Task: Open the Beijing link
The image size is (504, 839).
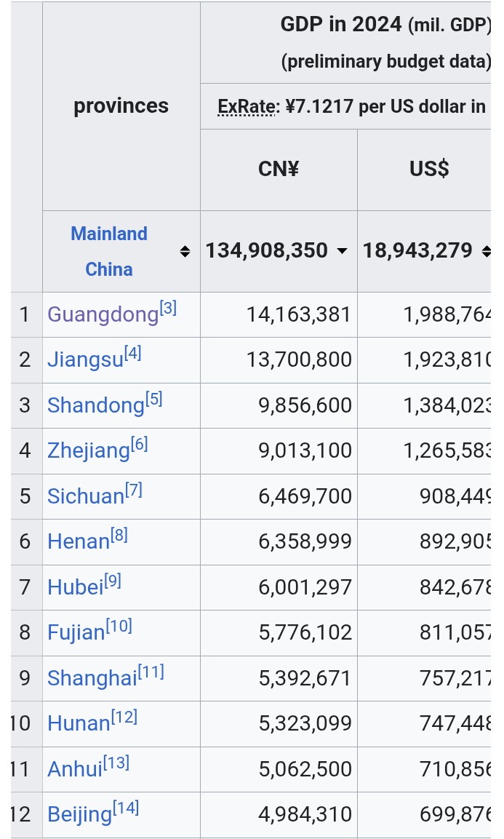Action: tap(80, 814)
